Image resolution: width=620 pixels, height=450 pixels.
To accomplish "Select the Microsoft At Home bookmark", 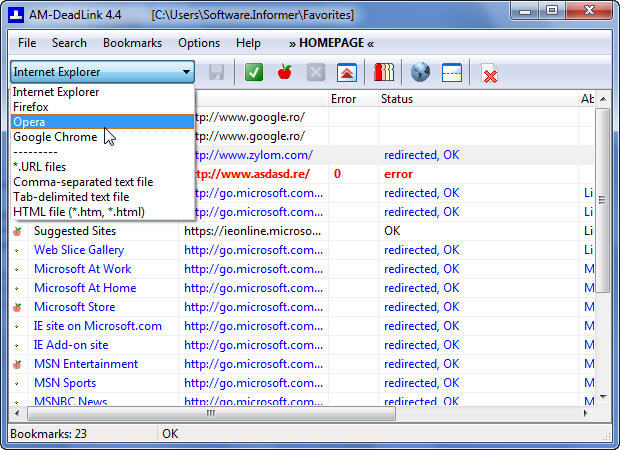I will [85, 288].
